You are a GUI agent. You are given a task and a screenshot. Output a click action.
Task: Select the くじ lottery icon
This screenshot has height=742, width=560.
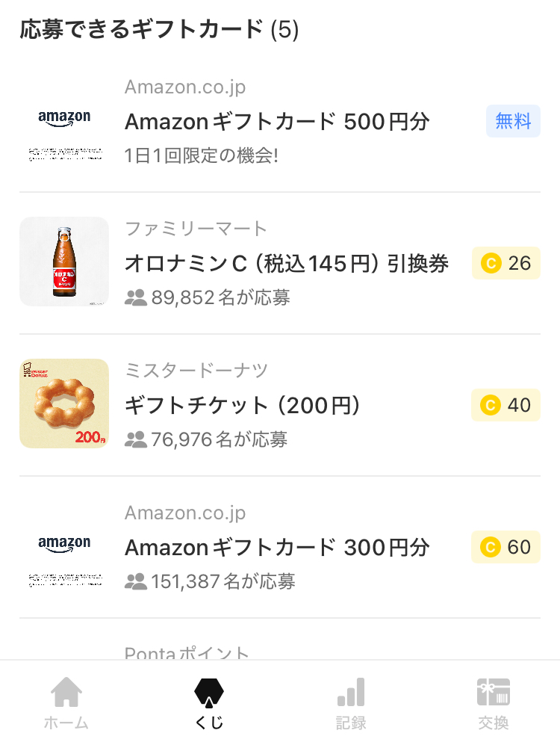[209, 693]
